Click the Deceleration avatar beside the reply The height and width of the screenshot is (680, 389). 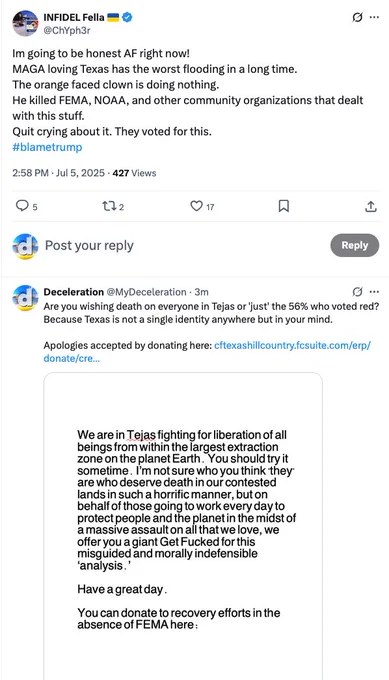click(25, 298)
